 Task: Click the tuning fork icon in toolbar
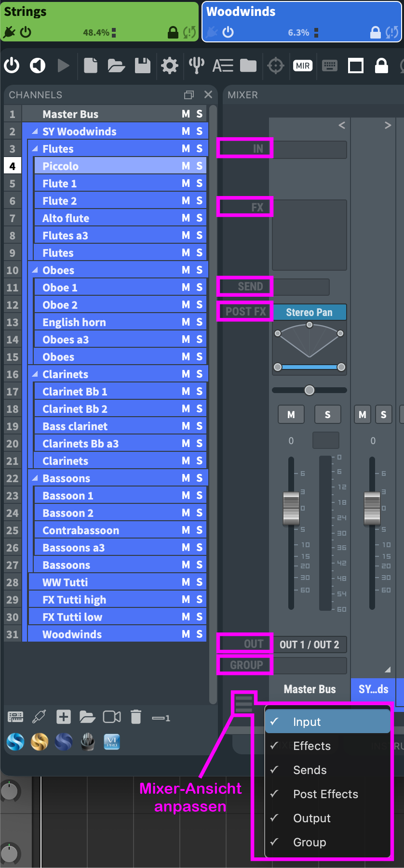pos(196,66)
